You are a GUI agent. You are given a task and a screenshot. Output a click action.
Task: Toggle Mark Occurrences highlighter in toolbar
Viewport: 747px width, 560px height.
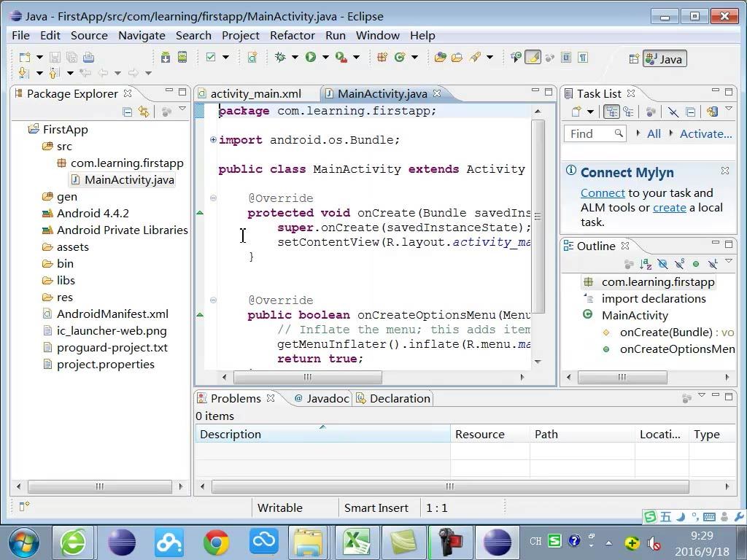coord(533,57)
